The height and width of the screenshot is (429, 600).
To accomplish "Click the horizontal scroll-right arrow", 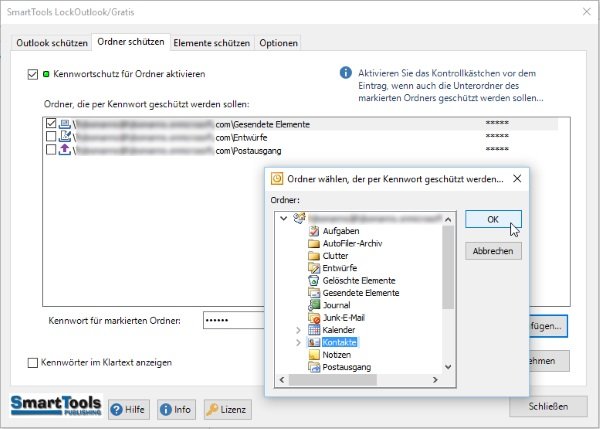I will [435, 380].
